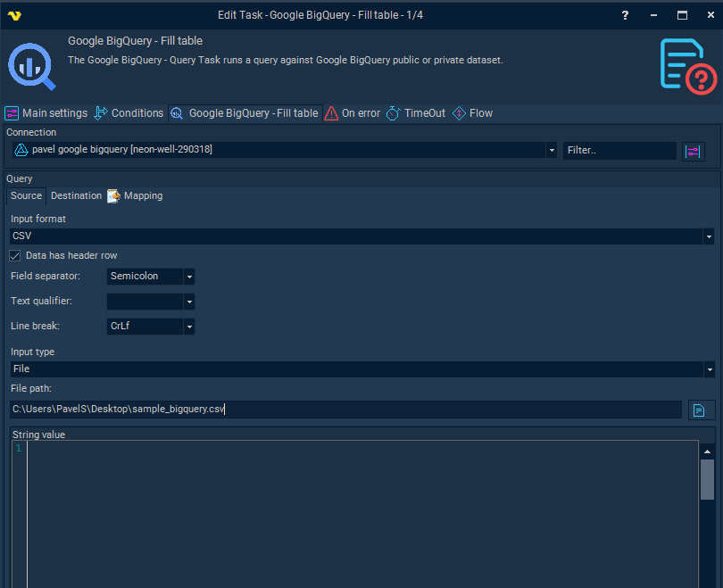Image resolution: width=723 pixels, height=588 pixels.
Task: Open the Conditions tab
Action: (129, 113)
